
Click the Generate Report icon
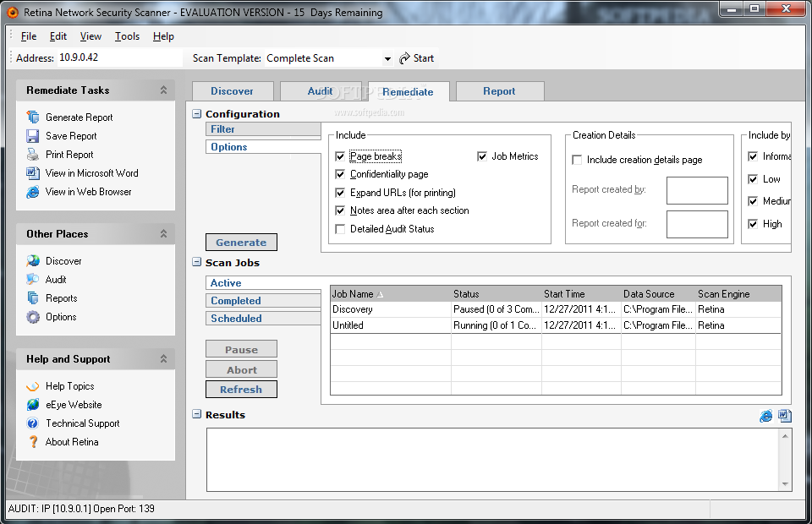[33, 117]
